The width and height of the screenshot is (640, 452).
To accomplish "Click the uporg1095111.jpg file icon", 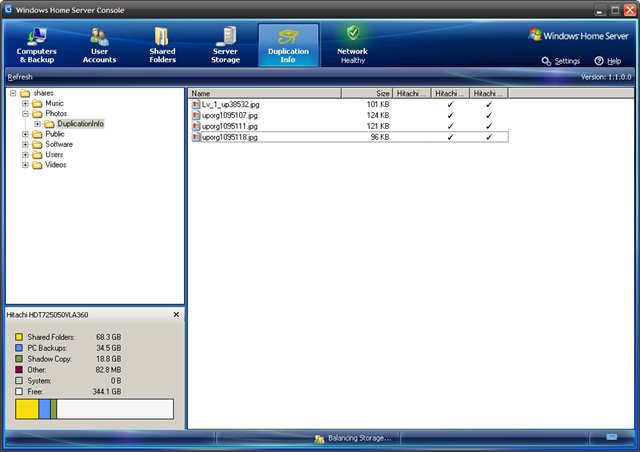I will (196, 126).
